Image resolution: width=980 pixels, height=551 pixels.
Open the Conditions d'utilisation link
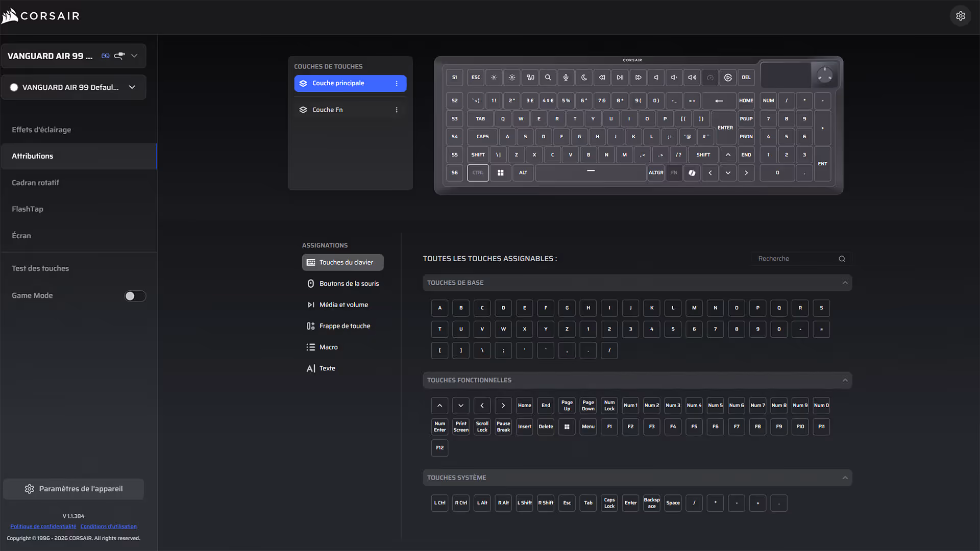point(109,527)
